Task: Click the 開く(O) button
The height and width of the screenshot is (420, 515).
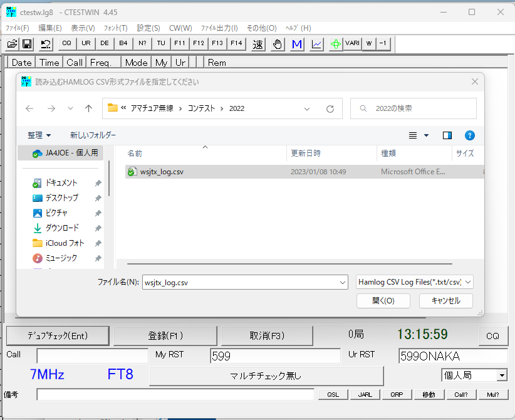Action: [383, 301]
